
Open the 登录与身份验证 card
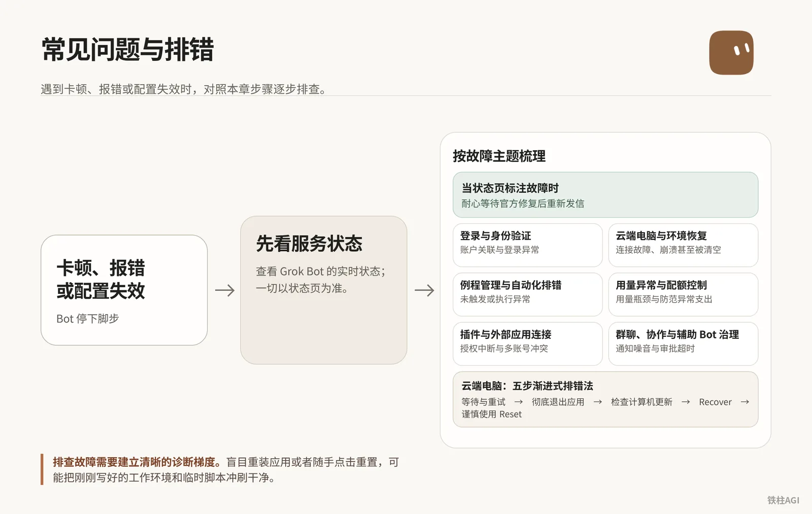[x=528, y=245]
